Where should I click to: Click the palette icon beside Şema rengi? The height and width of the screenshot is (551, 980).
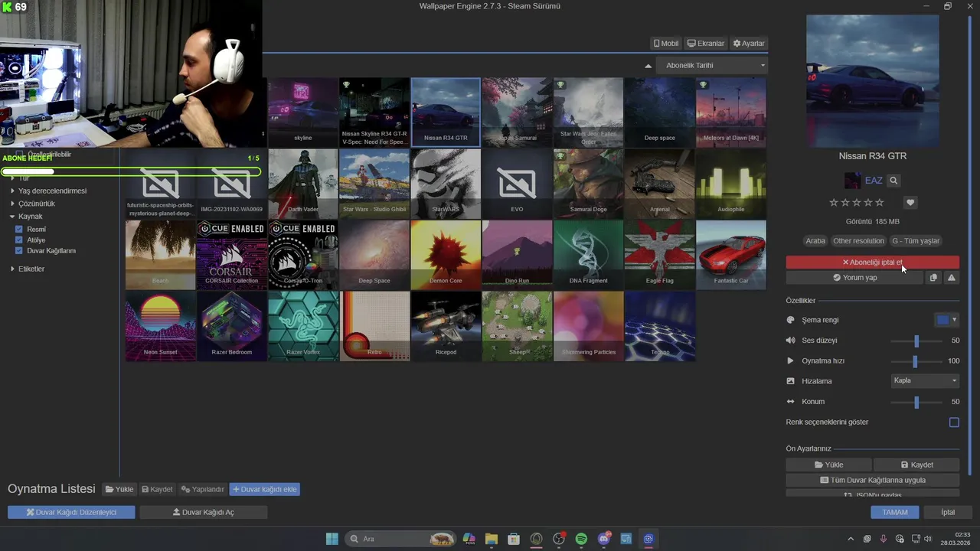(x=791, y=320)
